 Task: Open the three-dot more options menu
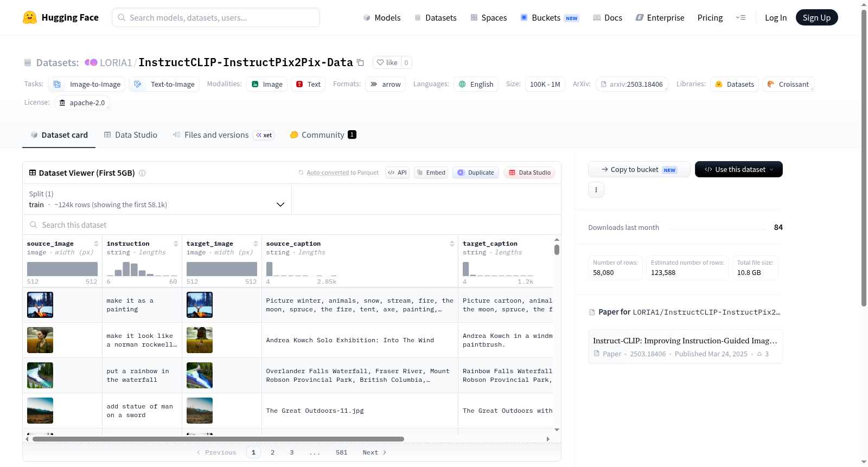pyautogui.click(x=596, y=190)
